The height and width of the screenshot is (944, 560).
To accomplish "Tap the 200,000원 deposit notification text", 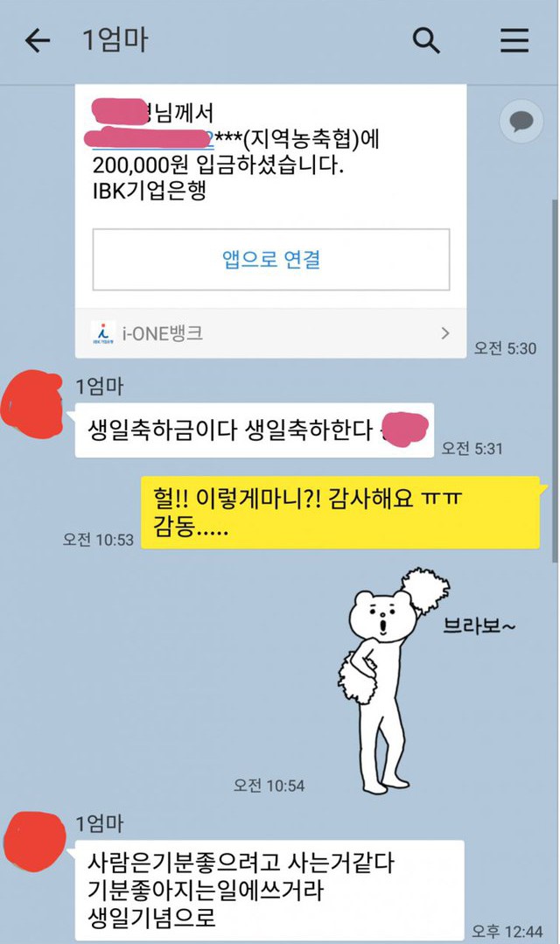I will tap(218, 165).
